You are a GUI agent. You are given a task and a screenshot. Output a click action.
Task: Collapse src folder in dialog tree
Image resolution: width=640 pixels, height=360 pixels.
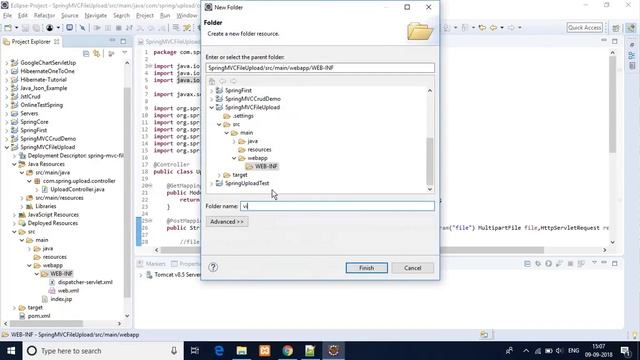[x=219, y=124]
